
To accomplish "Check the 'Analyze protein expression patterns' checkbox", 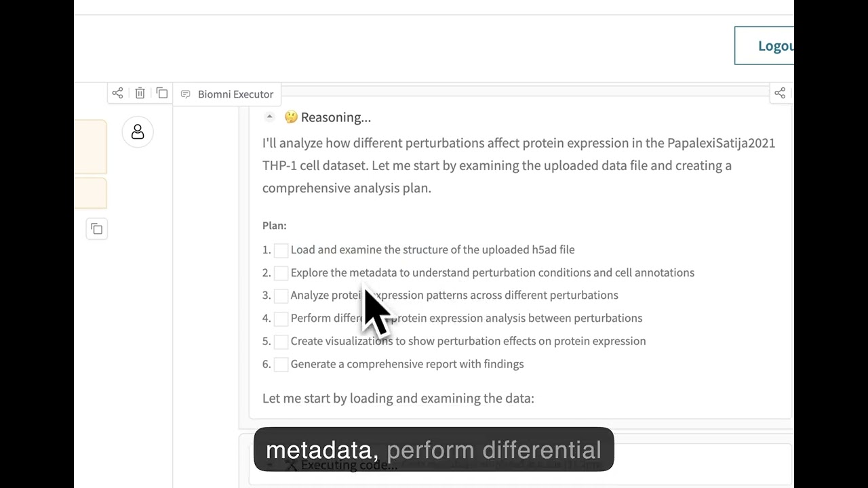I will click(x=281, y=296).
